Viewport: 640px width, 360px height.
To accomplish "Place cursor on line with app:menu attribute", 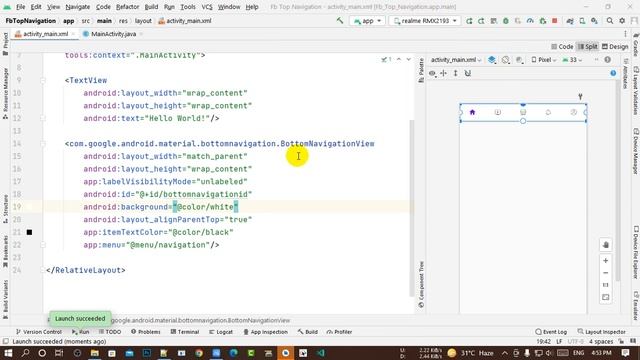I will [x=151, y=245].
